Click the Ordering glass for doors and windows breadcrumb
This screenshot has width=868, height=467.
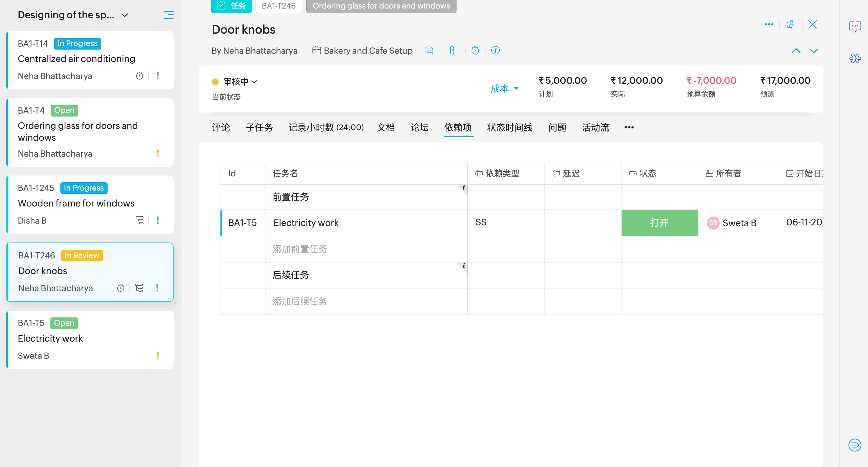point(381,6)
